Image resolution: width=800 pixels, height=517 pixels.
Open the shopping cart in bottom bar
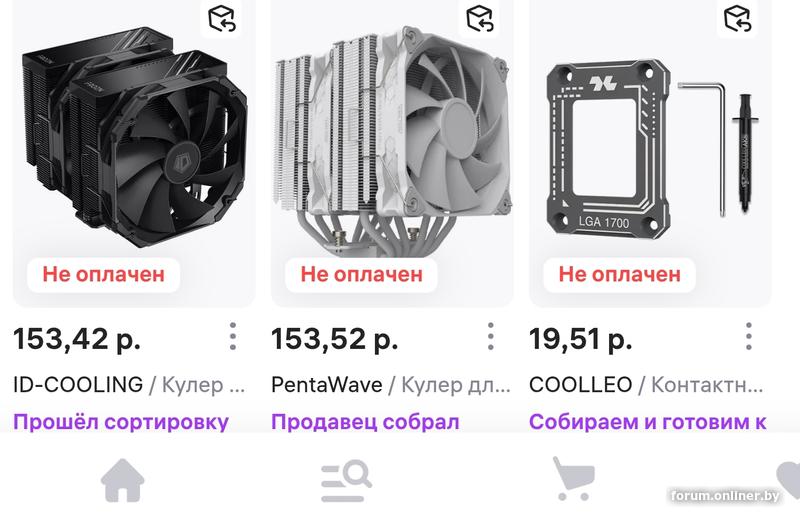point(574,478)
